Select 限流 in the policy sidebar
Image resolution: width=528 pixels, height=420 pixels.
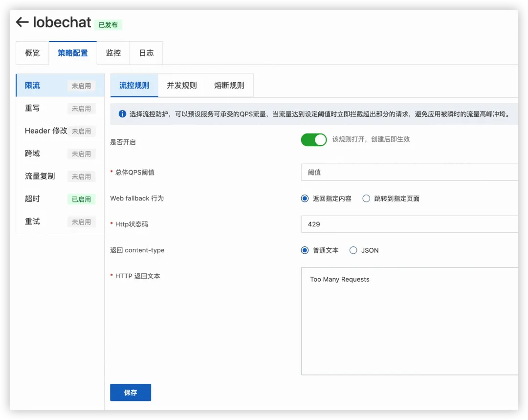pyautogui.click(x=60, y=85)
